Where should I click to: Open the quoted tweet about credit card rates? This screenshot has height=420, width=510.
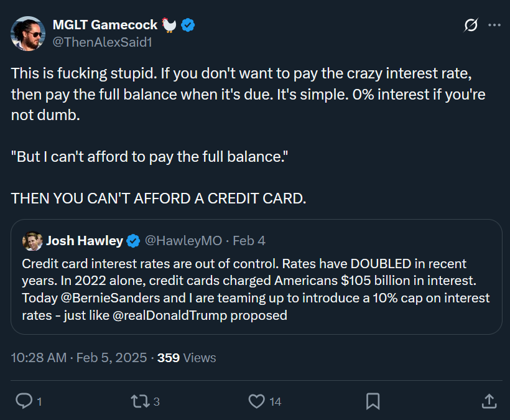tap(256, 277)
